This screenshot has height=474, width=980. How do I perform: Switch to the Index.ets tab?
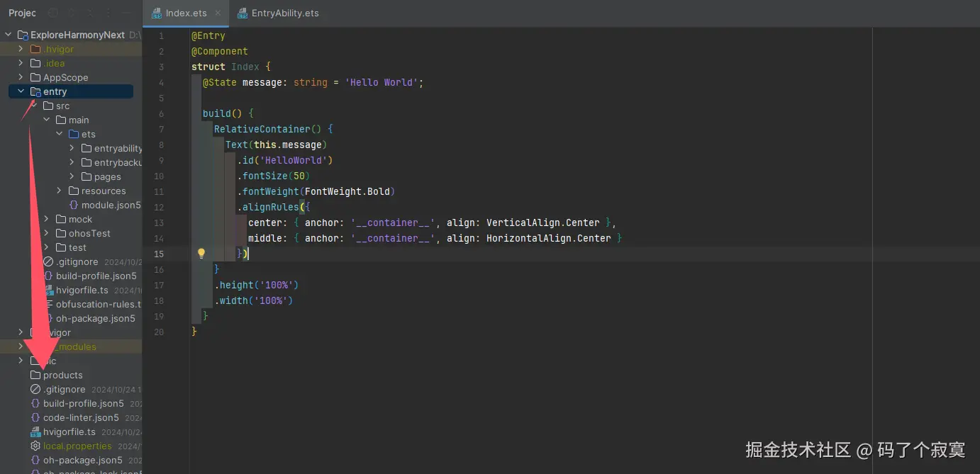[186, 13]
